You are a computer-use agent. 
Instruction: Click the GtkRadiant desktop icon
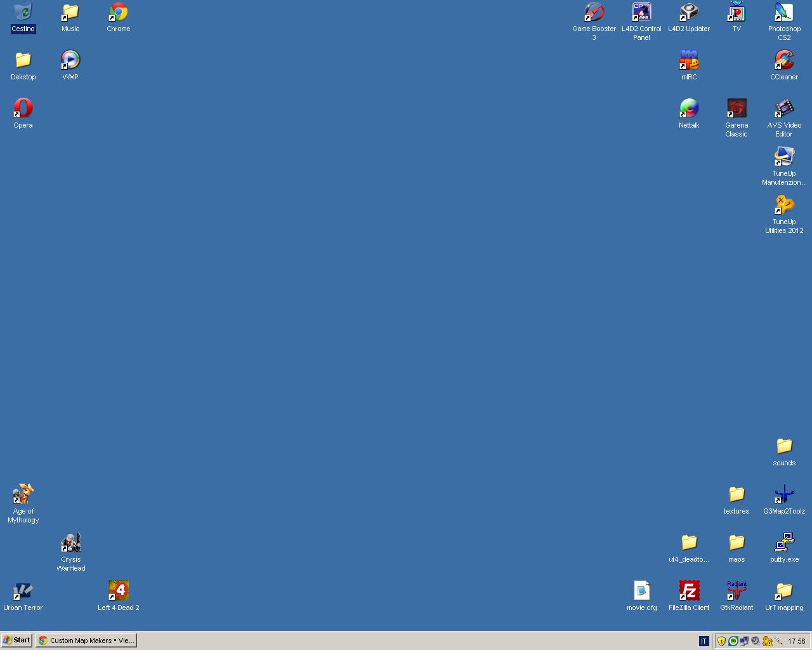tap(737, 591)
